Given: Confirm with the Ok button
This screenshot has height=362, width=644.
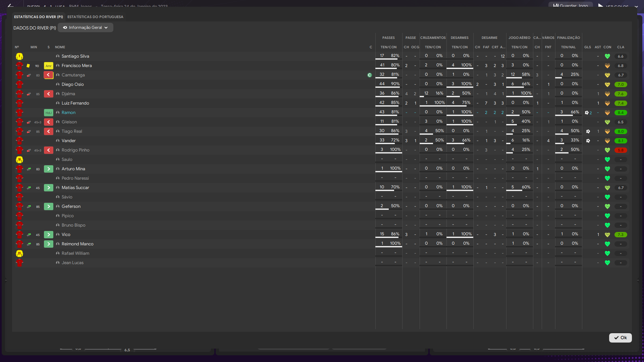Looking at the screenshot, I should 620,338.
